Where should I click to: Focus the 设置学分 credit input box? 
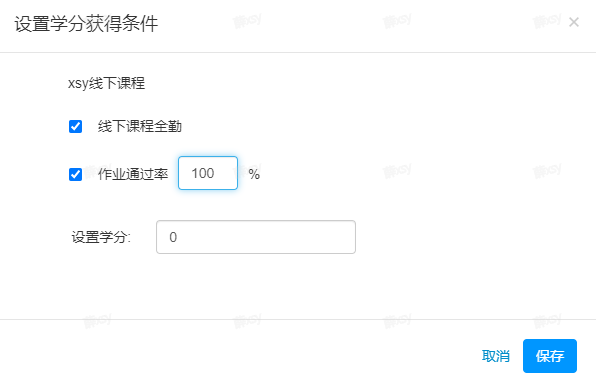256,237
